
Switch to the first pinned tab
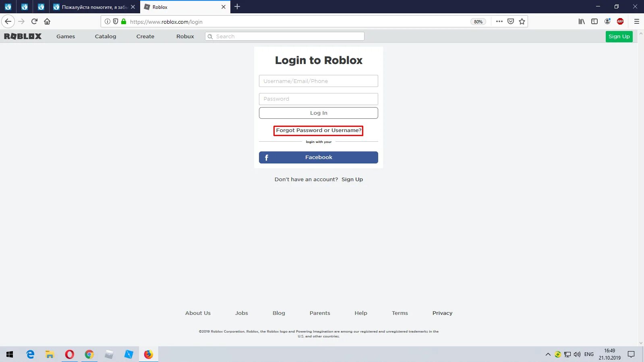point(8,7)
